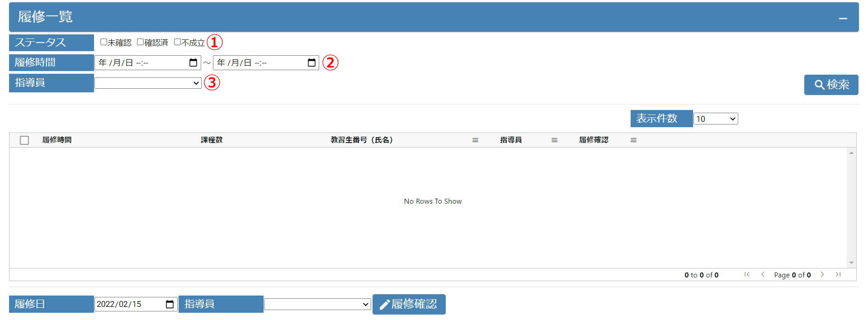Go to the first page of results
The height and width of the screenshot is (320, 868).
[747, 275]
